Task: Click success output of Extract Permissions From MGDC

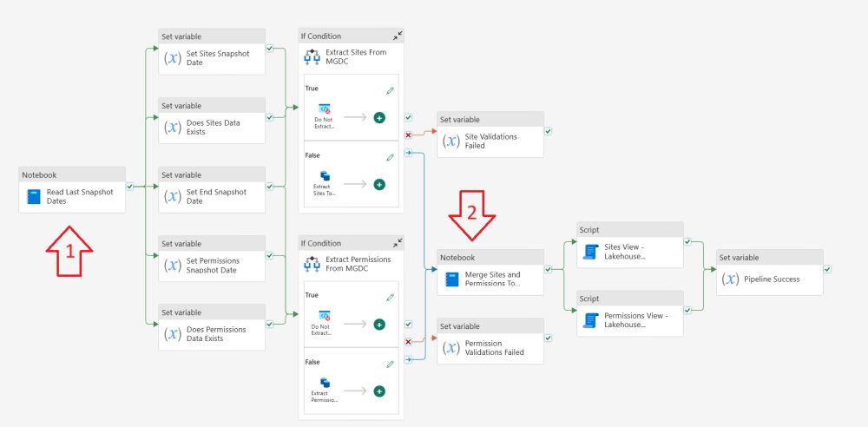Action: 408,324
